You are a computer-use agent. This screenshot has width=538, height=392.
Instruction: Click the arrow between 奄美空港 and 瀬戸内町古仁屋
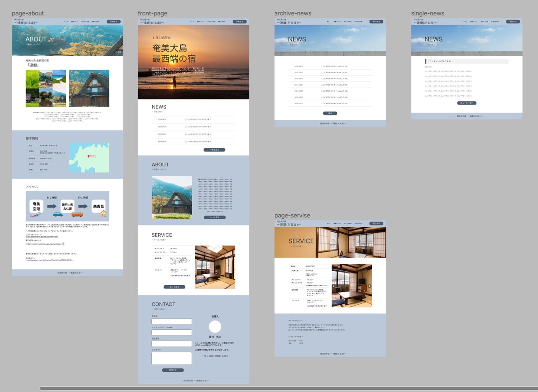click(x=51, y=205)
